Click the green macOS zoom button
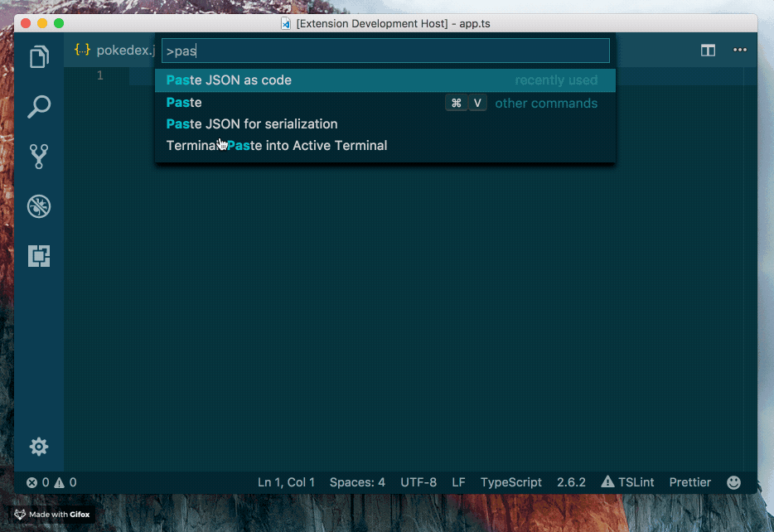 tap(59, 23)
